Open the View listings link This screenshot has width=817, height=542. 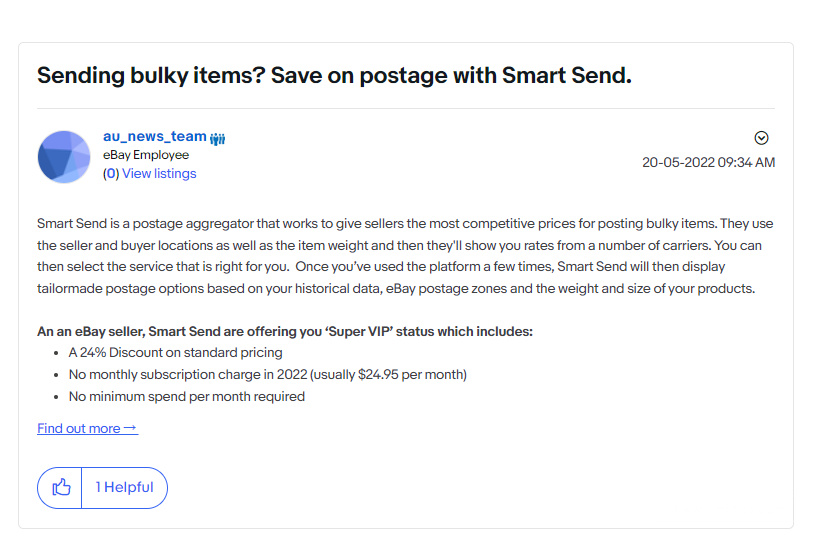[159, 174]
